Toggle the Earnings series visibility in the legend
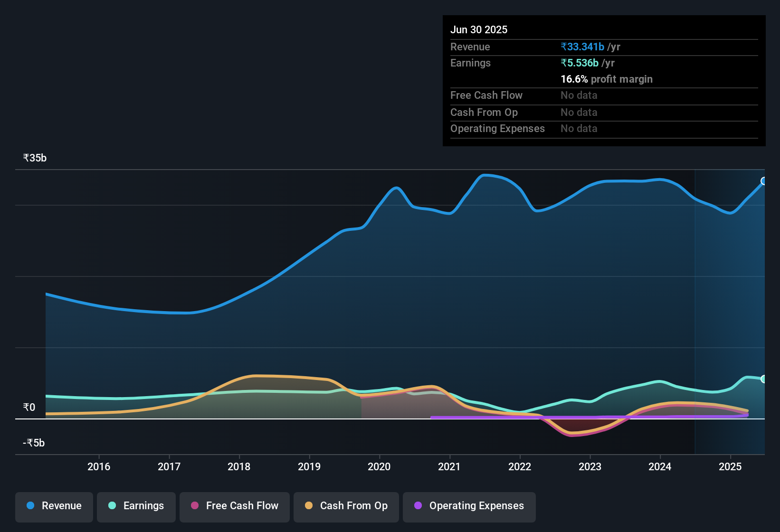The height and width of the screenshot is (532, 780). pyautogui.click(x=136, y=506)
